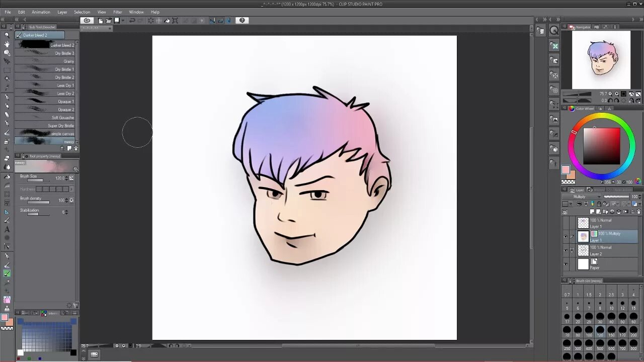This screenshot has height=362, width=644.
Task: Open the File menu
Action: (8, 12)
